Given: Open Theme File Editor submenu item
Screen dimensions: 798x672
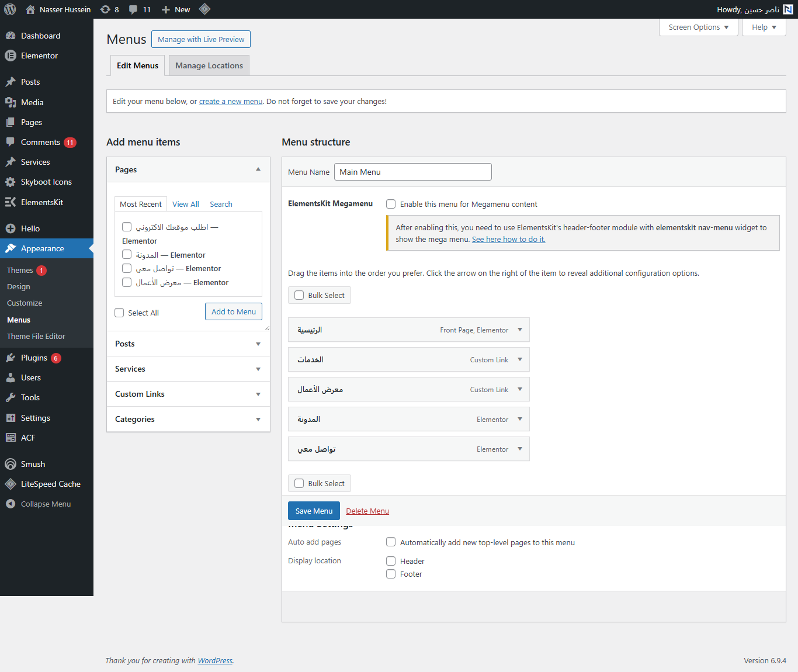Looking at the screenshot, I should click(36, 336).
